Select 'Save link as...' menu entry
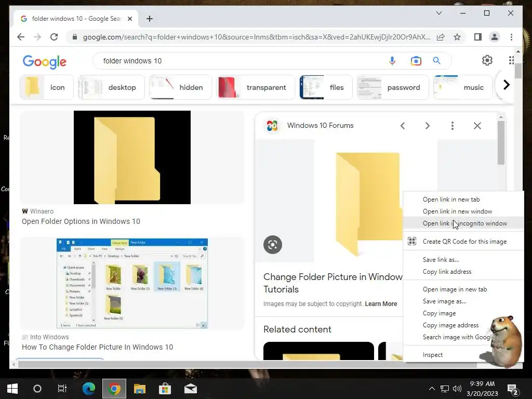Screen dimensions: 532x399 (463, 260)
